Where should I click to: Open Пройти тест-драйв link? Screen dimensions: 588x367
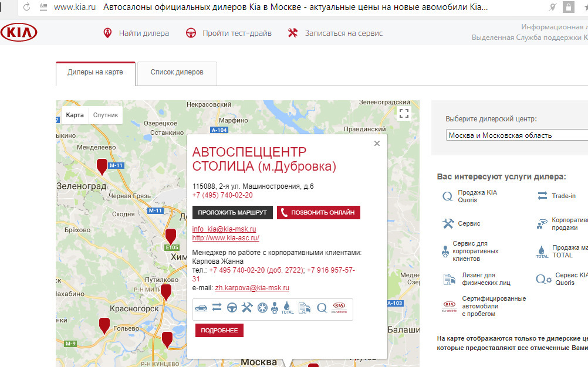(x=237, y=33)
